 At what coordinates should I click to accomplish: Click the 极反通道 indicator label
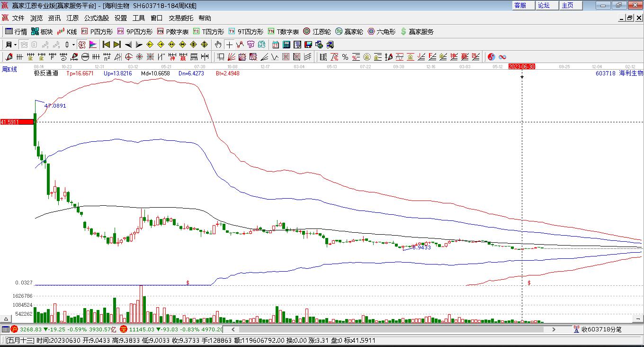pos(46,73)
